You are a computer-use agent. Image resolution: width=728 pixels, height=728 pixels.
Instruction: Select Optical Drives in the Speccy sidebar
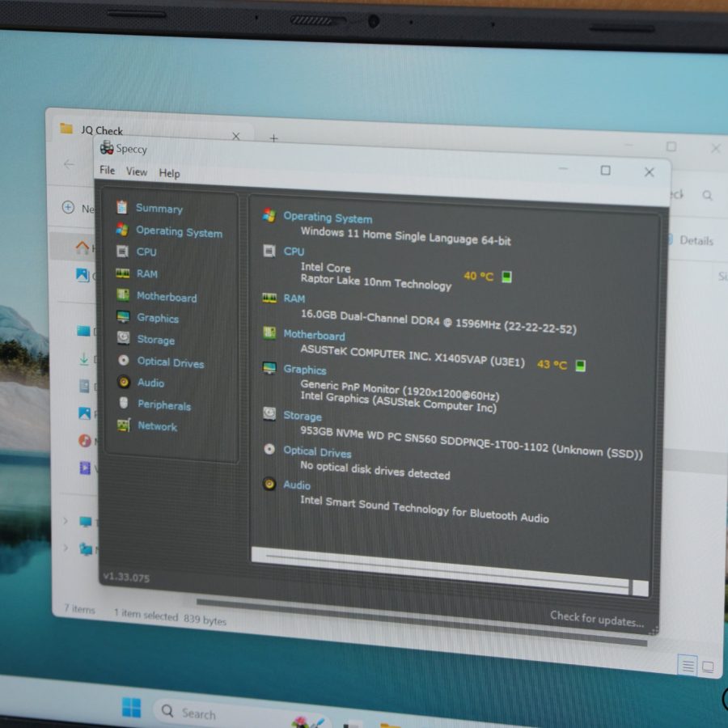171,362
